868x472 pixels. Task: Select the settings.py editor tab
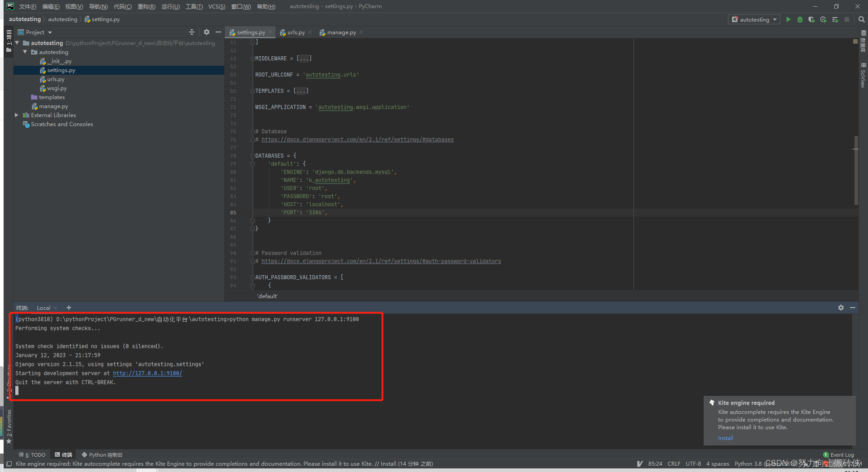click(x=250, y=32)
